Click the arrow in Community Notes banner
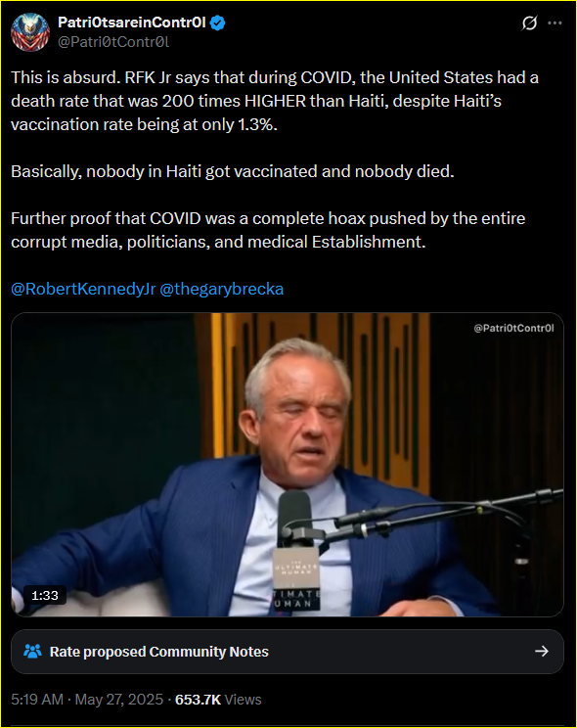 tap(541, 652)
